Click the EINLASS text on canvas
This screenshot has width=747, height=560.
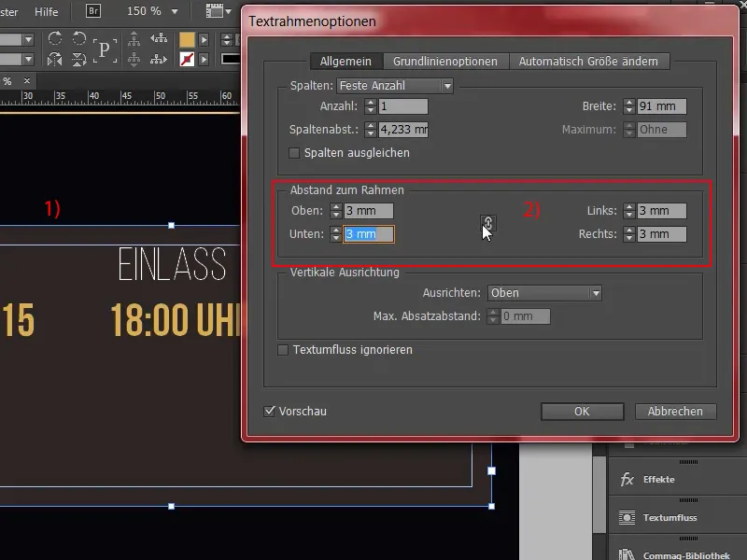(x=172, y=264)
